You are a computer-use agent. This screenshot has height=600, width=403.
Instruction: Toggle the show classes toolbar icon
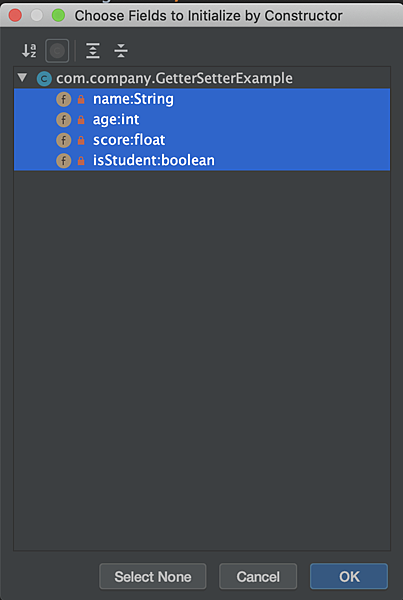tap(57, 51)
